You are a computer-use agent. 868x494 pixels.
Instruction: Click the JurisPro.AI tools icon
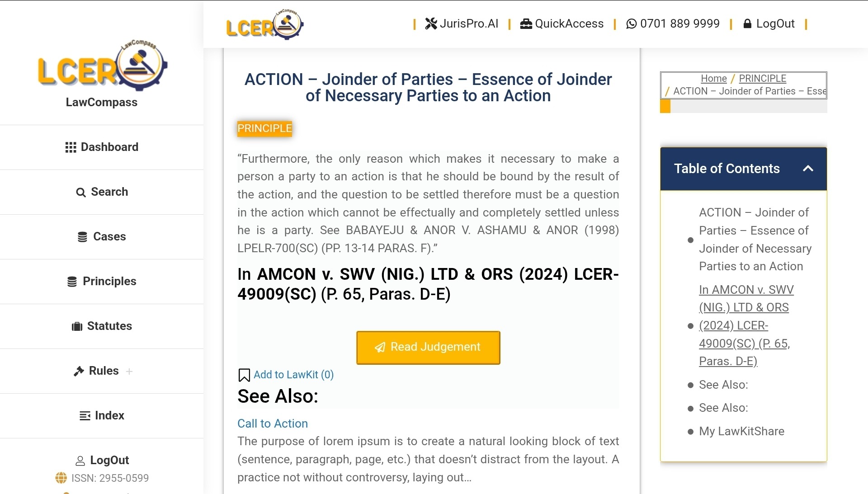click(x=431, y=24)
